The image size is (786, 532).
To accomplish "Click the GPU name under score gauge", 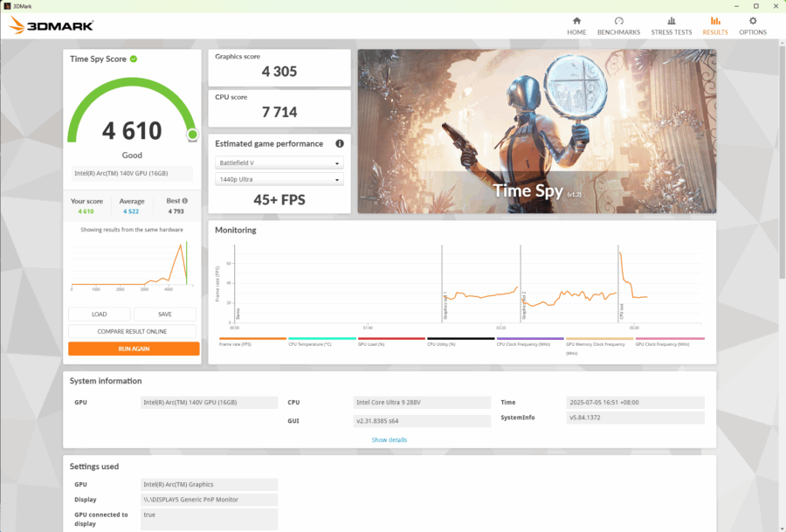I will click(x=132, y=174).
